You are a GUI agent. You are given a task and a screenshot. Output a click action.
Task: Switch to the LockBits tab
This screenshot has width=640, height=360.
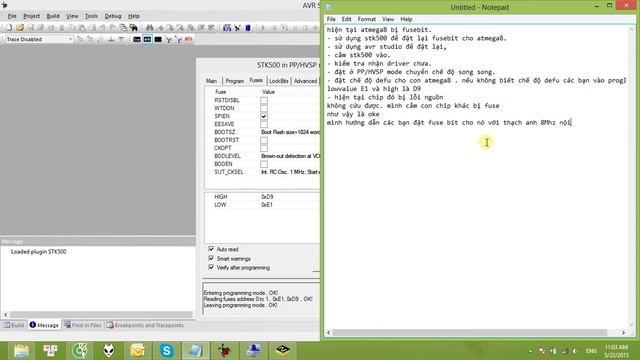[279, 81]
